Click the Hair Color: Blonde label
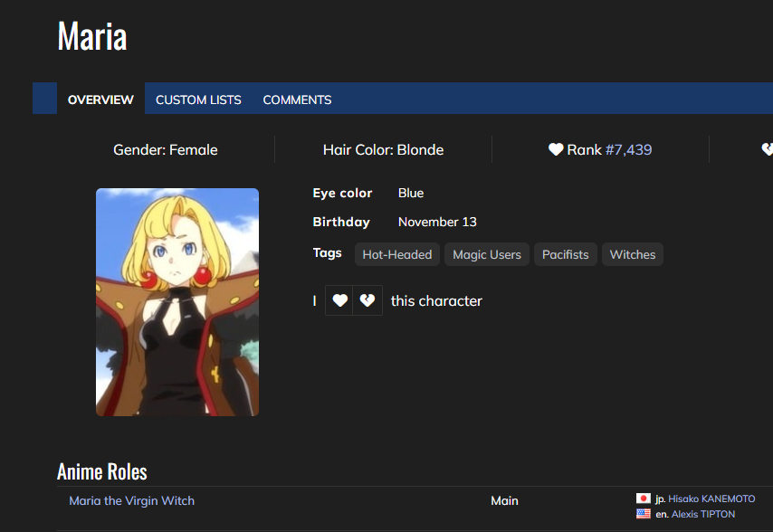 (x=383, y=149)
